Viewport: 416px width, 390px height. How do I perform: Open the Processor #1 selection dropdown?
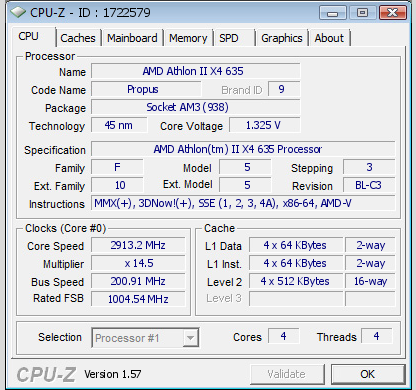pyautogui.click(x=145, y=338)
